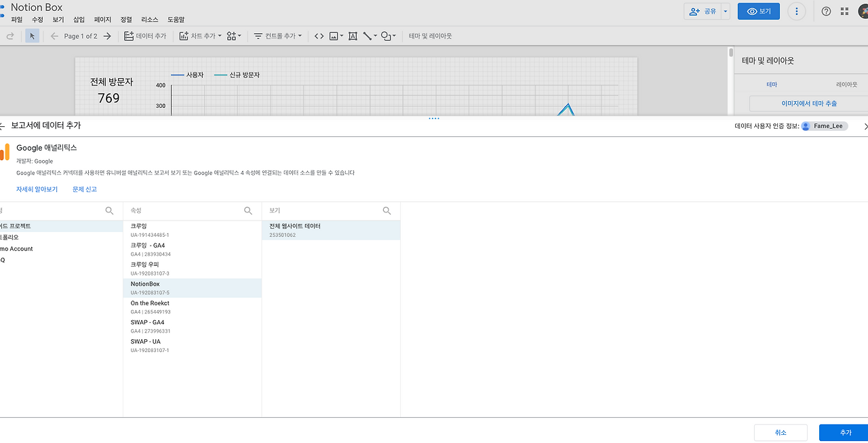
Task: Click the Fame_Lee credentials chip
Action: (x=824, y=126)
